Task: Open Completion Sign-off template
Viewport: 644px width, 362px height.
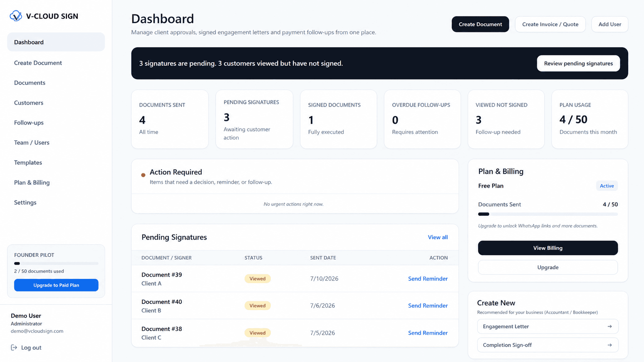Action: pyautogui.click(x=548, y=345)
